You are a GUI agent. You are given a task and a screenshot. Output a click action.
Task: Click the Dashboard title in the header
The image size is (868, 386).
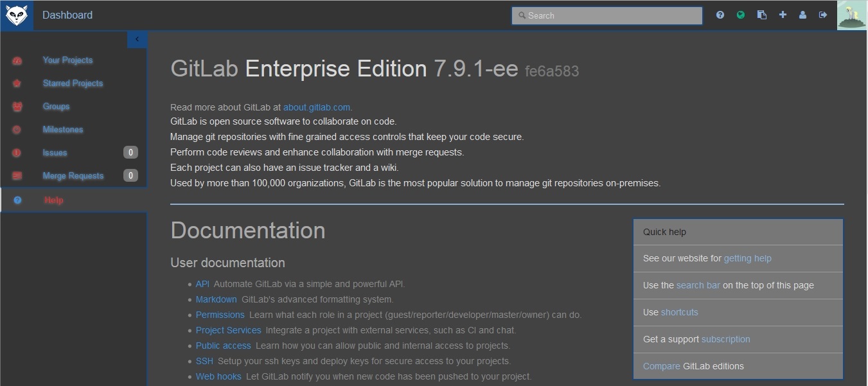pyautogui.click(x=67, y=15)
